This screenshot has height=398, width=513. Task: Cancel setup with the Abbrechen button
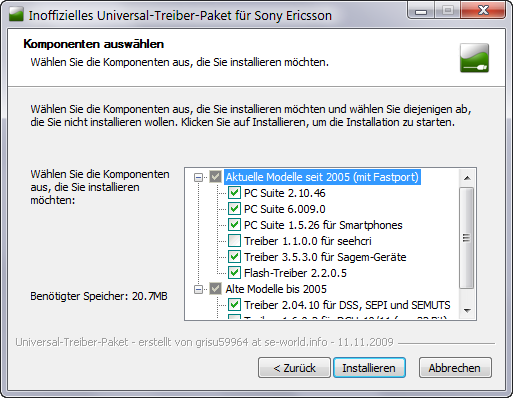[x=455, y=368]
